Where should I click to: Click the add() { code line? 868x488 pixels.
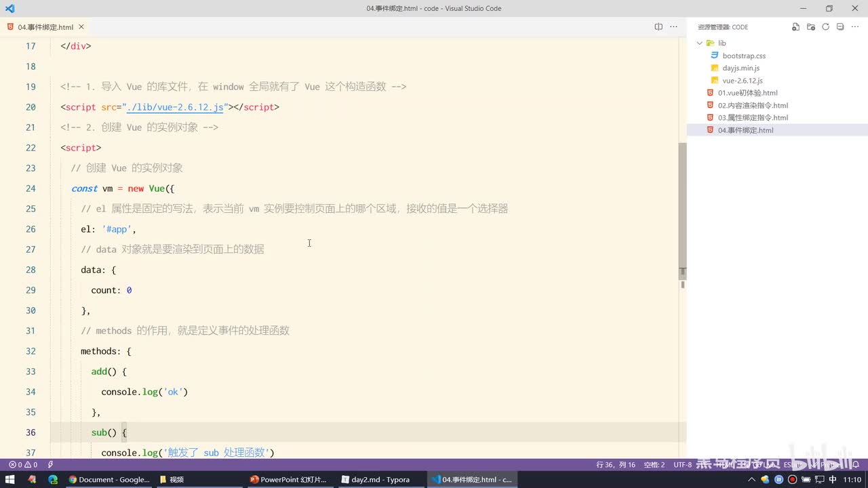point(109,371)
